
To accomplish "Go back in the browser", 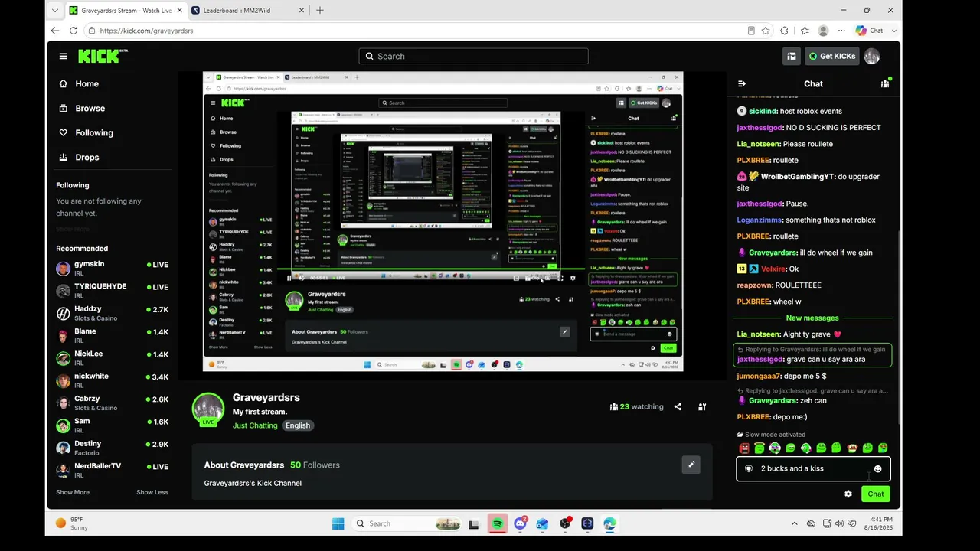I will (54, 31).
